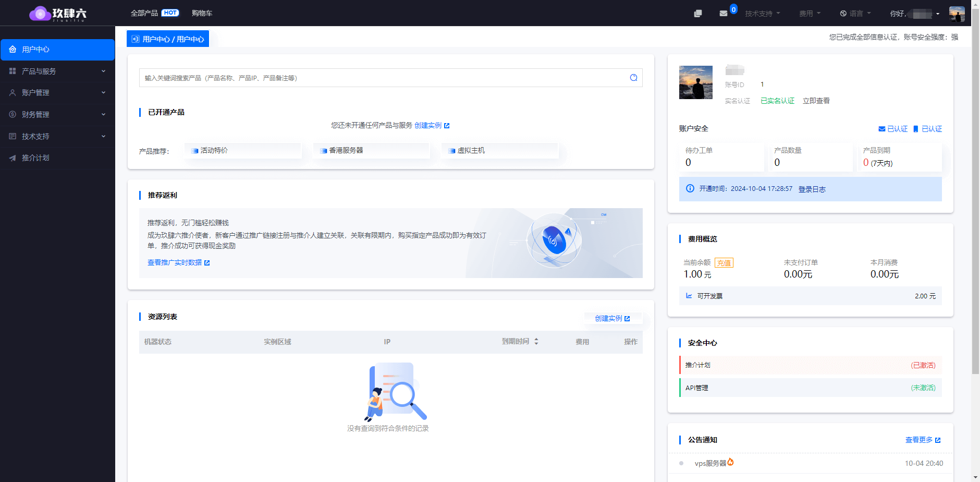Expand 账户管理 sidebar chevron
The width and height of the screenshot is (980, 482).
103,92
